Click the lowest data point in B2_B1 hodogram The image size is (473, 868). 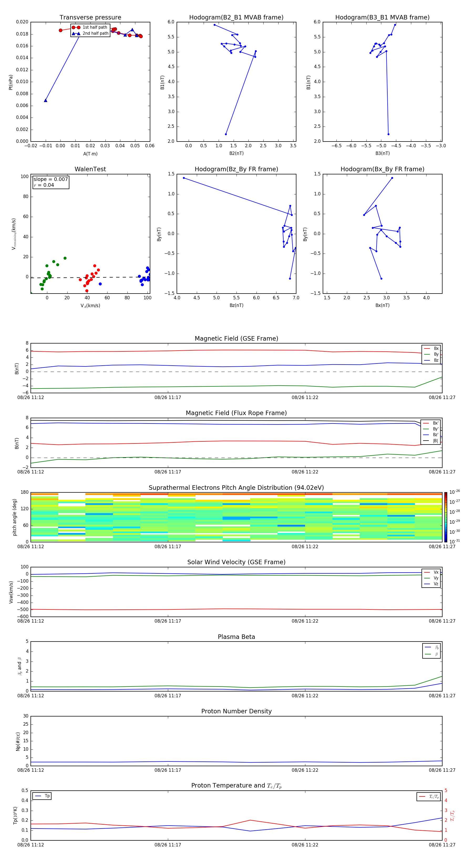tap(225, 134)
